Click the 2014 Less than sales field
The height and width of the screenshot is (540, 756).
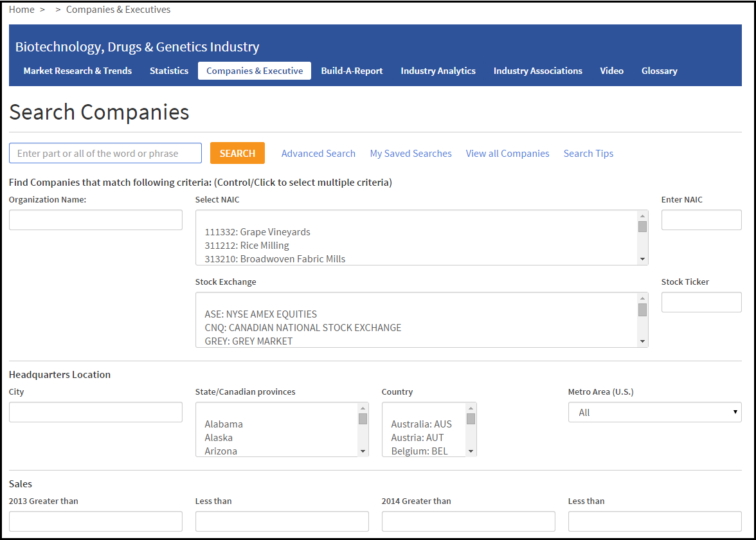point(654,522)
